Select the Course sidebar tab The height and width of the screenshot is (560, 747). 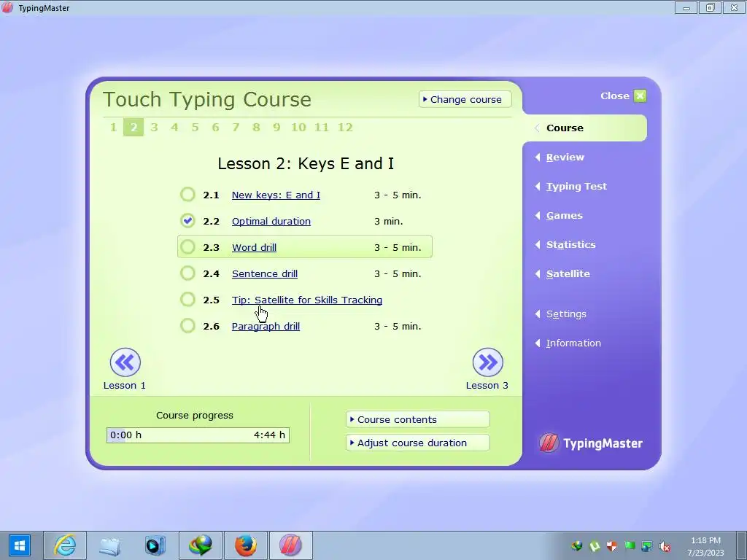(585, 128)
